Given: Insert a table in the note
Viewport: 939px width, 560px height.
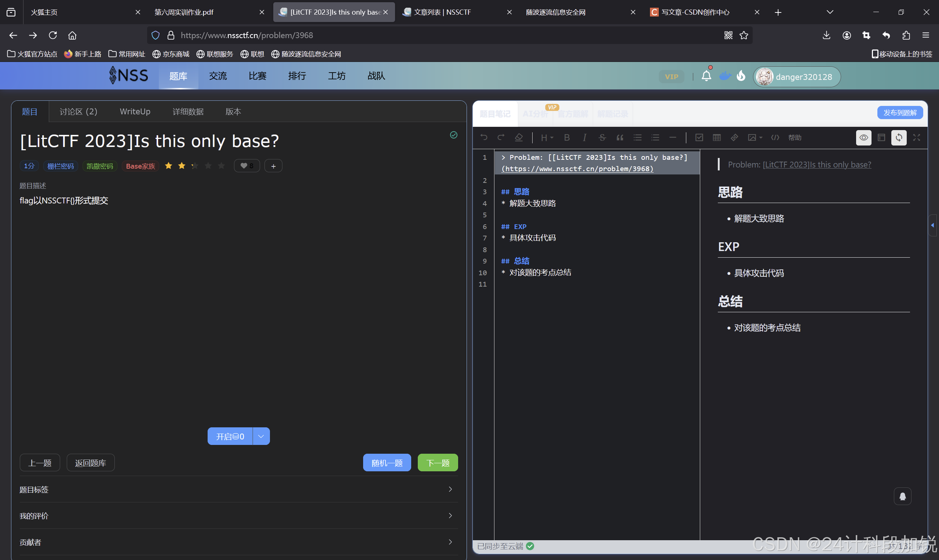Looking at the screenshot, I should 717,138.
